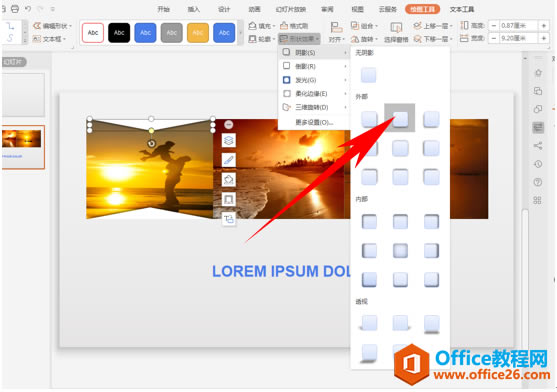
Task: Select the sunset slide thumbnail in panel
Action: point(23,146)
